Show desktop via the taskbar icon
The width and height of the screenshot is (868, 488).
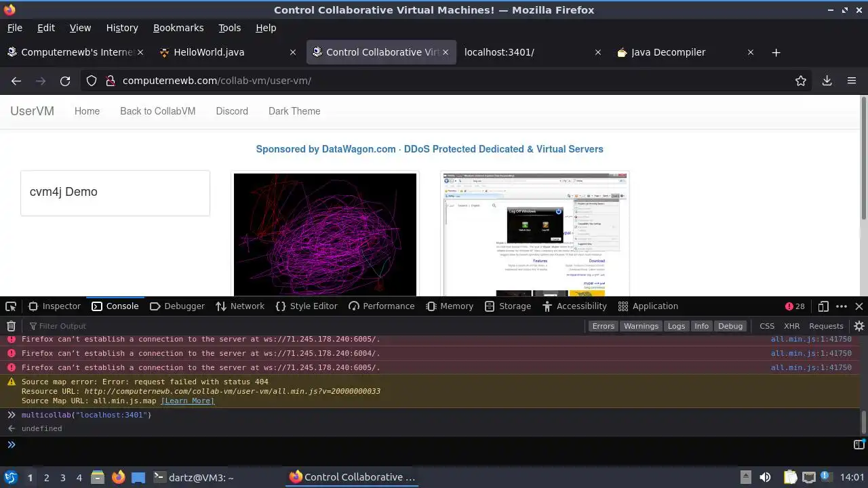[x=138, y=477]
